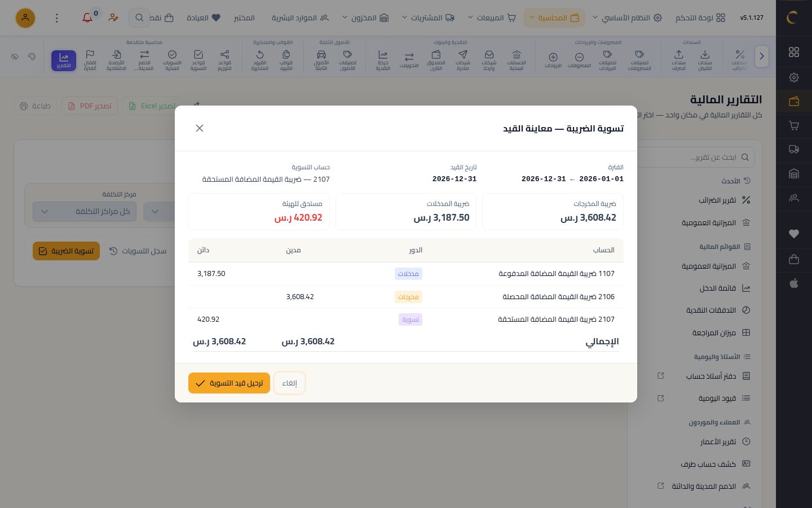Close the تسوية الضريبة preview dialog
This screenshot has height=508, width=812.
pyautogui.click(x=200, y=128)
